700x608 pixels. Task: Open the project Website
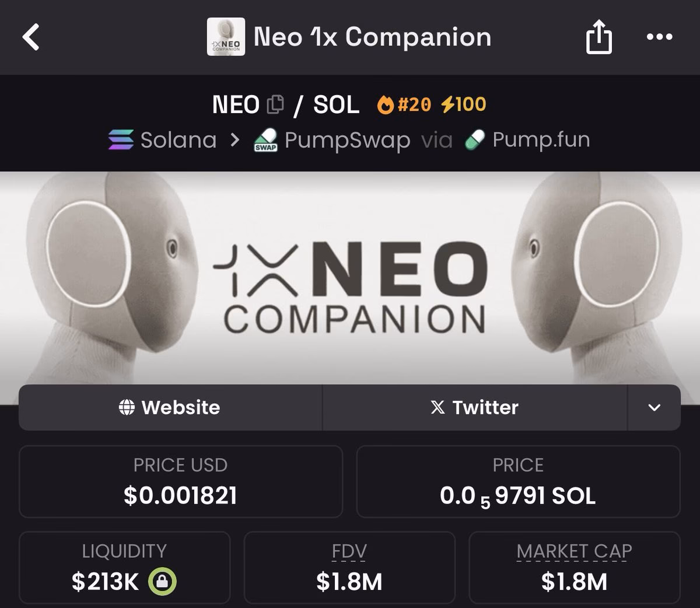[x=170, y=408]
